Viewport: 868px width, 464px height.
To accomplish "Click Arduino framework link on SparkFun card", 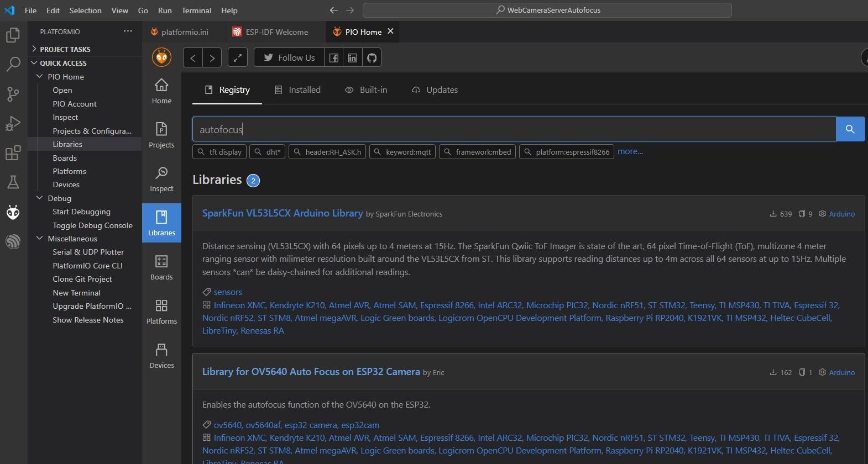I will click(842, 214).
